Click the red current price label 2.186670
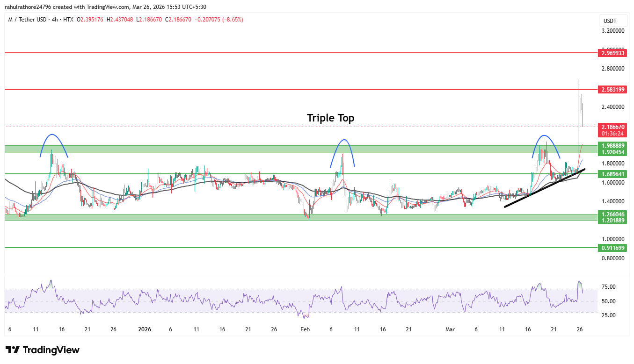The height and width of the screenshot is (364, 634). click(612, 126)
